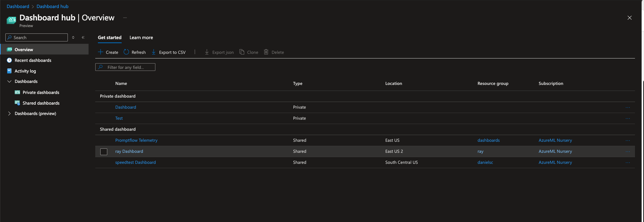Select the ray Dashboard row checkbox

104,151
